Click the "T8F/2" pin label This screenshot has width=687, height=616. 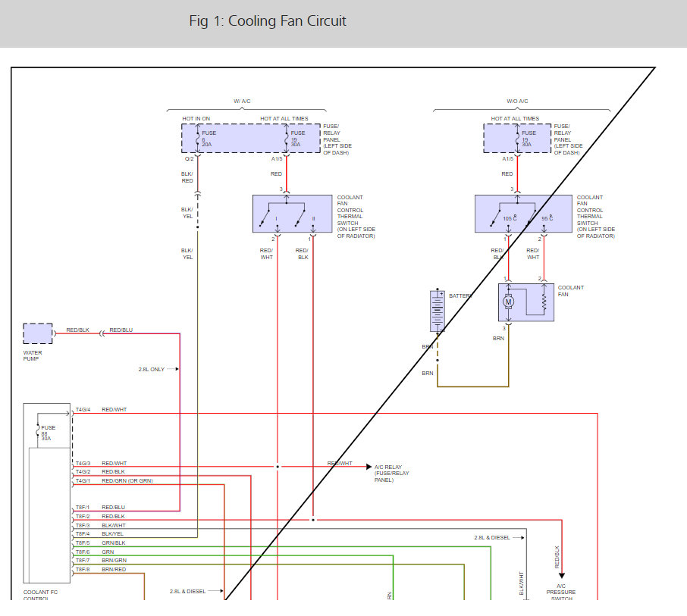point(83,517)
